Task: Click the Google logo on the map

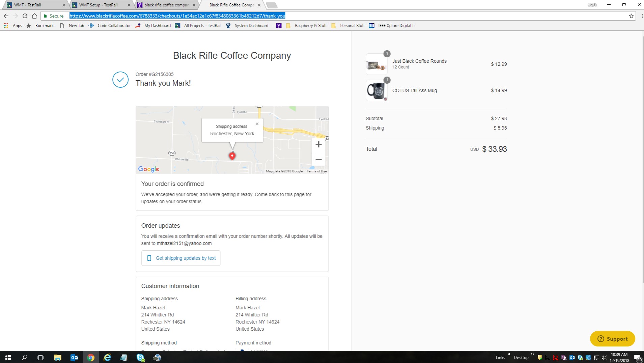Action: [148, 169]
